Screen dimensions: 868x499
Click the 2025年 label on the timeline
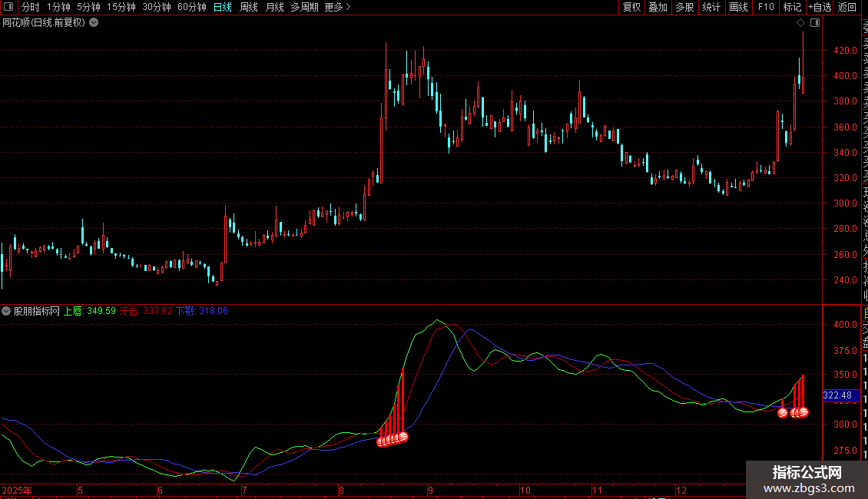pyautogui.click(x=17, y=490)
